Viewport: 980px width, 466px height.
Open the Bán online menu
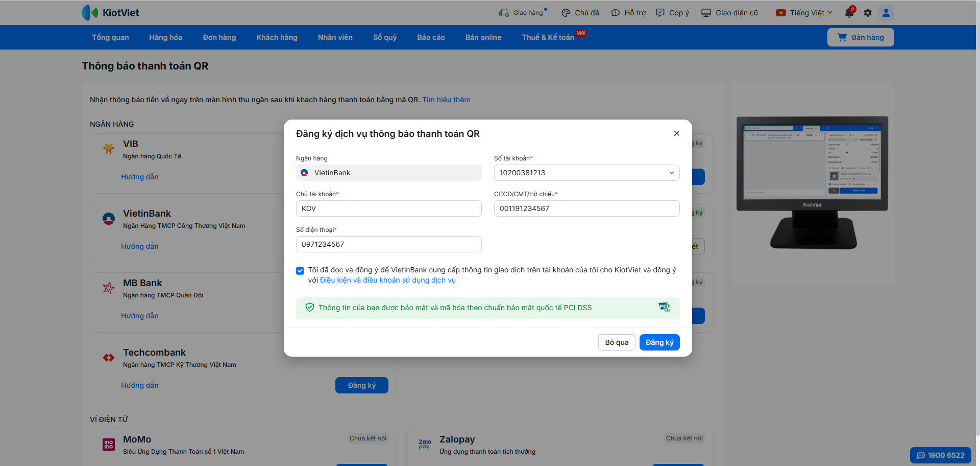(483, 37)
